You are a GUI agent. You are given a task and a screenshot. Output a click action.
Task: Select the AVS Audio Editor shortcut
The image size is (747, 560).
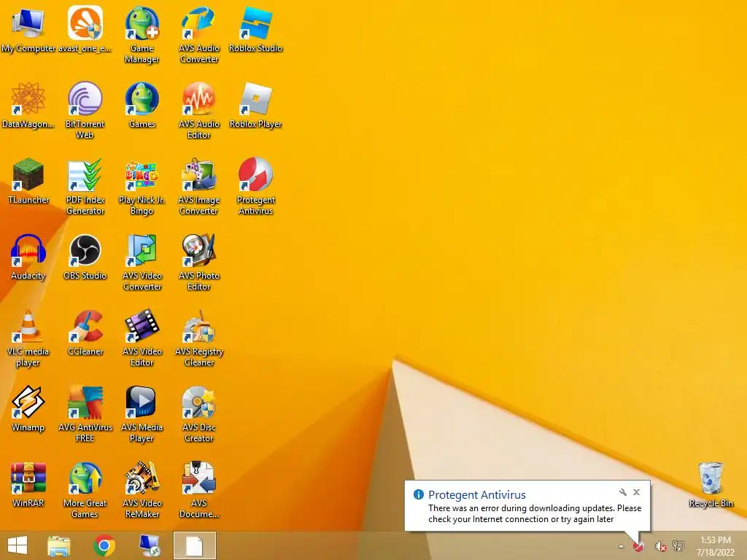(198, 111)
